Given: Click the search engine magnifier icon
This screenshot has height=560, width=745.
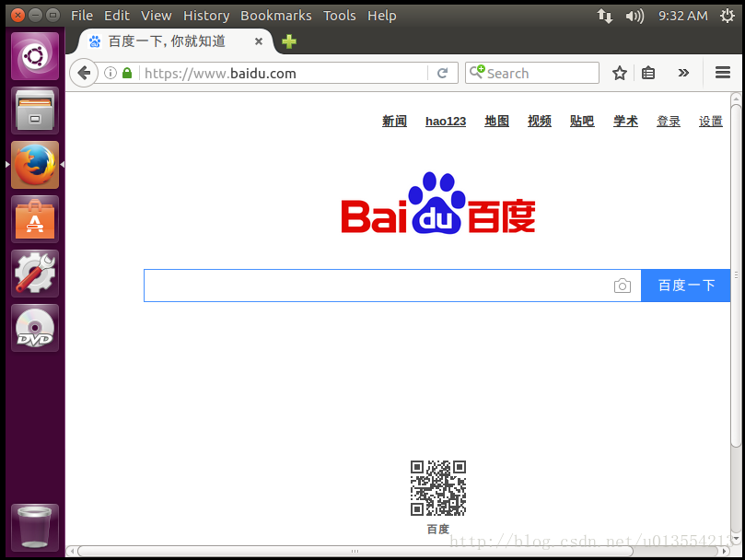Looking at the screenshot, I should pyautogui.click(x=476, y=72).
